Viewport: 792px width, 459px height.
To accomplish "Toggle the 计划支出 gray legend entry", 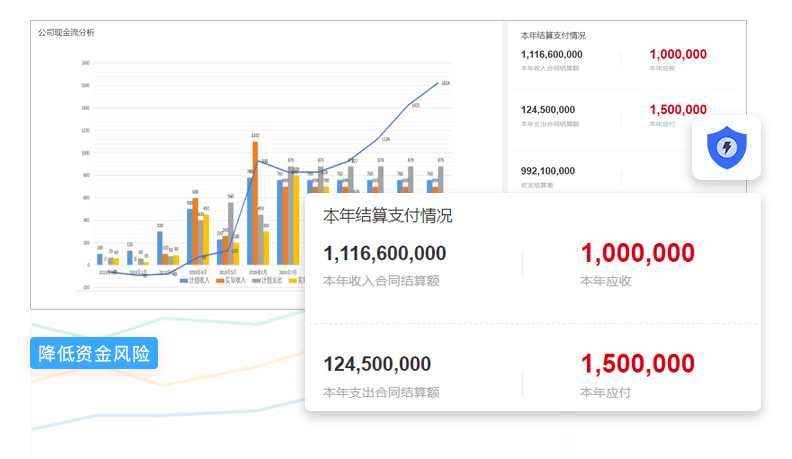I will pyautogui.click(x=279, y=281).
